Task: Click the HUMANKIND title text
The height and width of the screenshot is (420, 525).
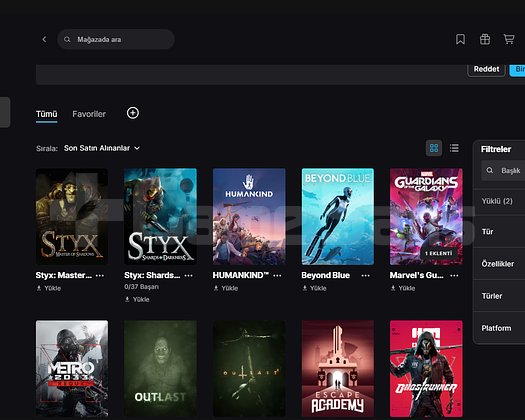Action: [x=241, y=275]
